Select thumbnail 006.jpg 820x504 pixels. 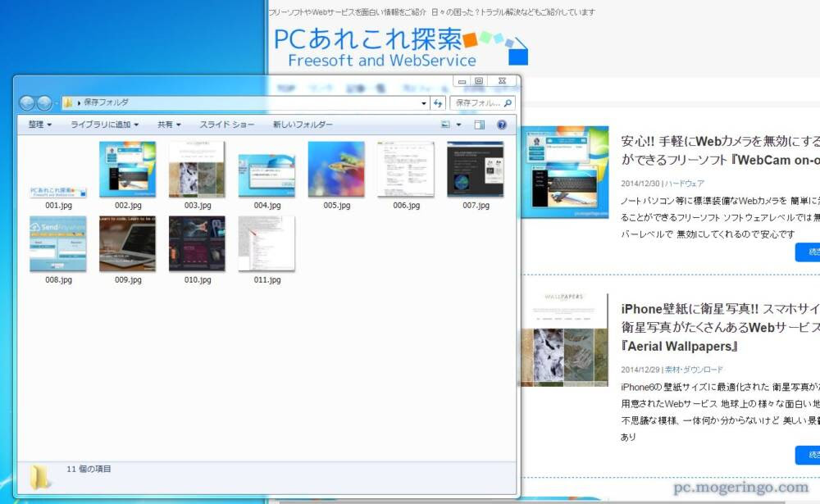(406, 170)
